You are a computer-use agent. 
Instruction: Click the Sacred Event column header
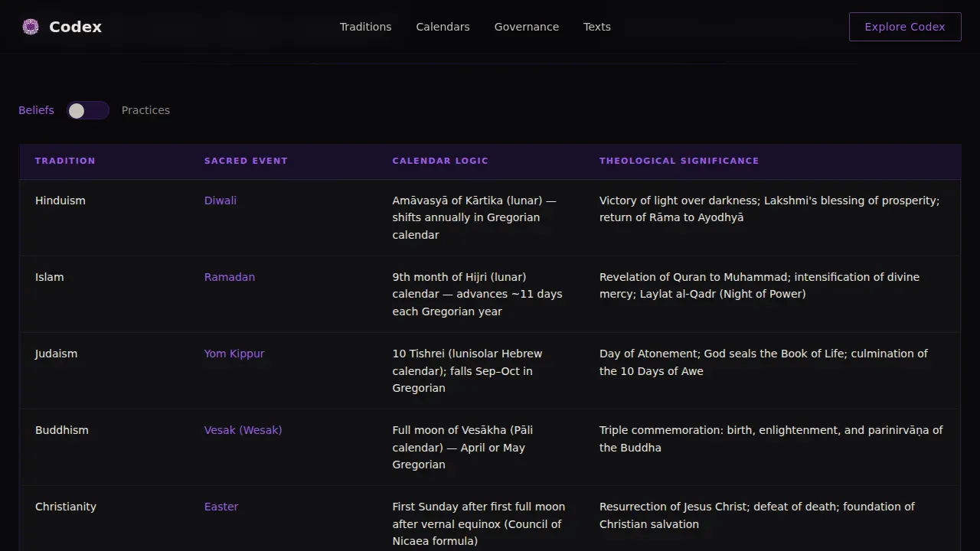246,161
